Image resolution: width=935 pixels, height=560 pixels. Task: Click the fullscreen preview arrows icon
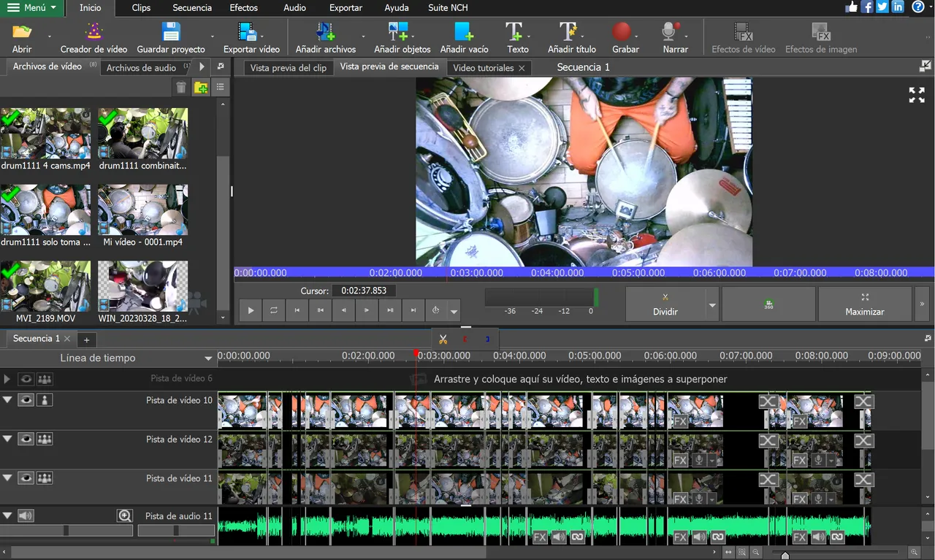pyautogui.click(x=917, y=94)
